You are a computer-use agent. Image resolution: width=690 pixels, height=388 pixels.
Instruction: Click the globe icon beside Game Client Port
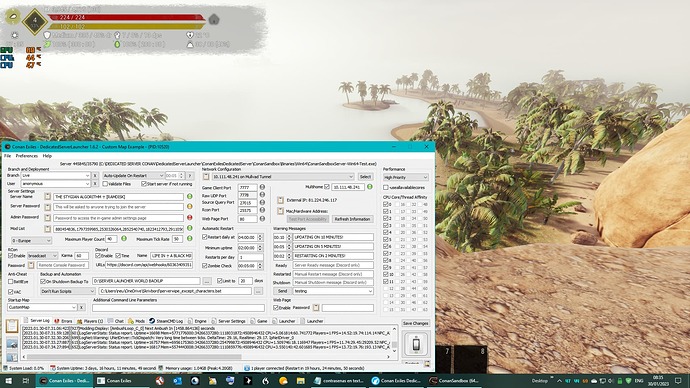point(262,187)
